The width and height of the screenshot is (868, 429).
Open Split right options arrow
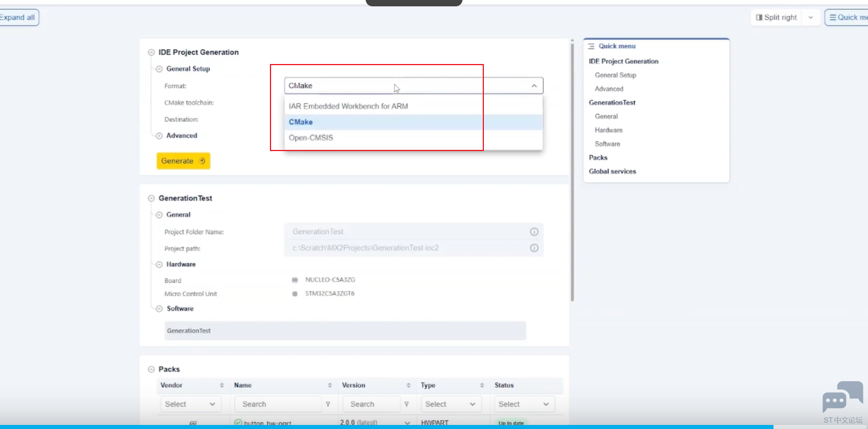810,17
